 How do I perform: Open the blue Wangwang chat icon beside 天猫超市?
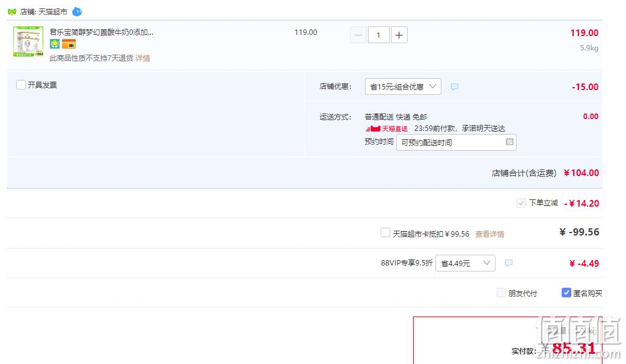(x=77, y=11)
